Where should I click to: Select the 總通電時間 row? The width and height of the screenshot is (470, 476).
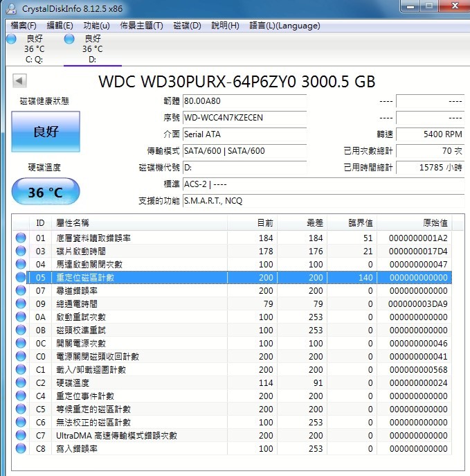[232, 304]
